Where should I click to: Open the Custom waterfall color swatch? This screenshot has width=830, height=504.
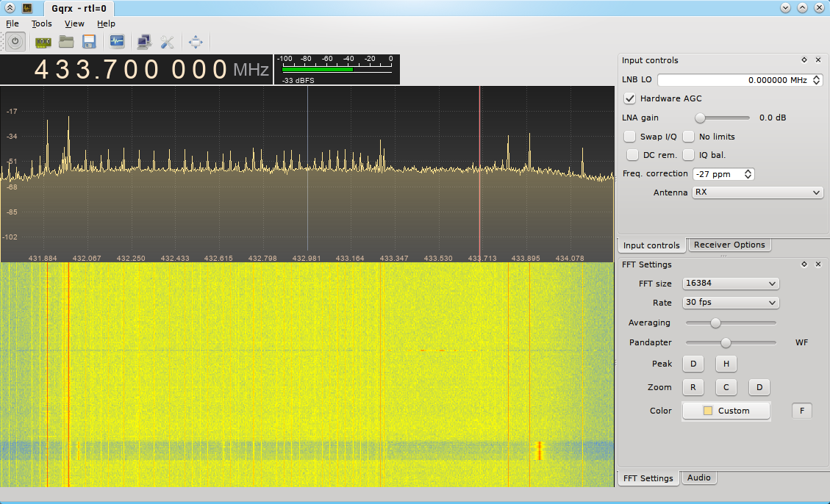click(x=726, y=410)
